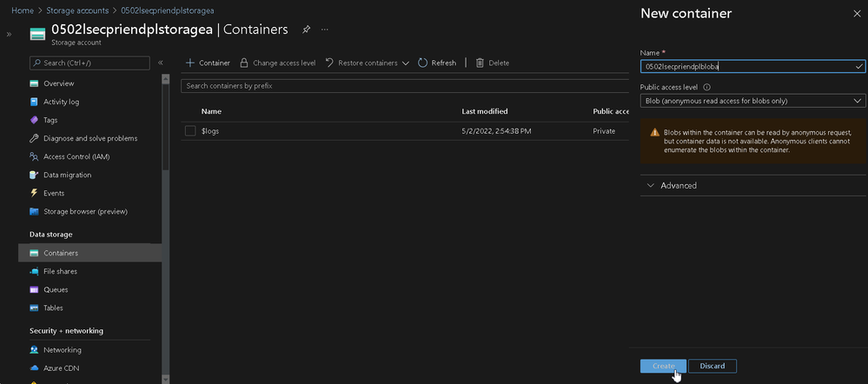The width and height of the screenshot is (868, 384).
Task: Close the New container panel
Action: 857,14
